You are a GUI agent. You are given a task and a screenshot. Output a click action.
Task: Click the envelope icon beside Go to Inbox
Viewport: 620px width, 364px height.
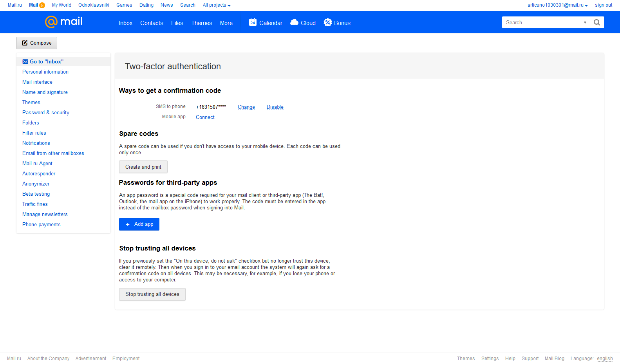tap(25, 61)
